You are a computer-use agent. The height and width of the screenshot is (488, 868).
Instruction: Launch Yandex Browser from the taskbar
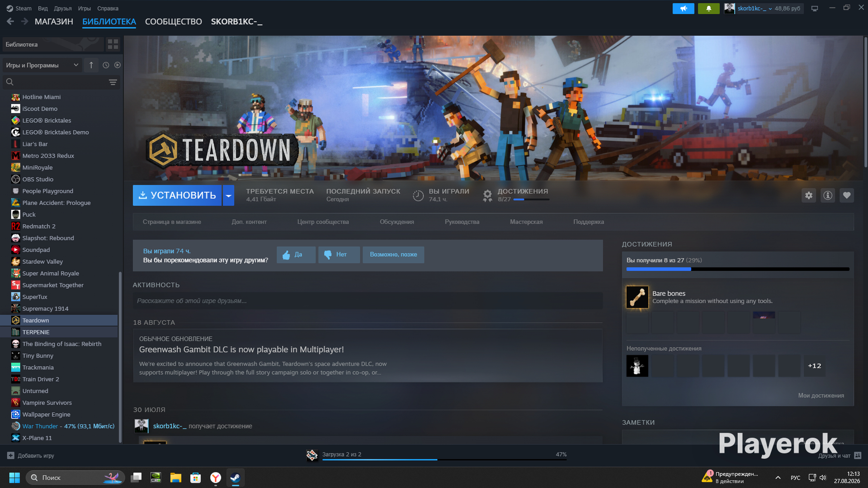[215, 478]
